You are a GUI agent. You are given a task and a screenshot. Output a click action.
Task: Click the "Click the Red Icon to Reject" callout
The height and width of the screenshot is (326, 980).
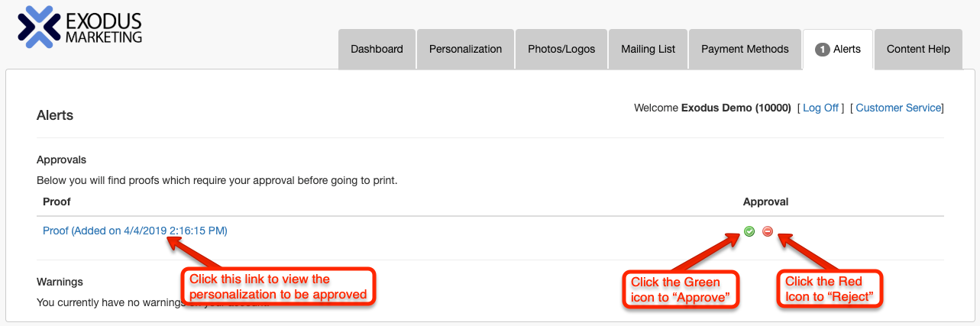pyautogui.click(x=830, y=289)
